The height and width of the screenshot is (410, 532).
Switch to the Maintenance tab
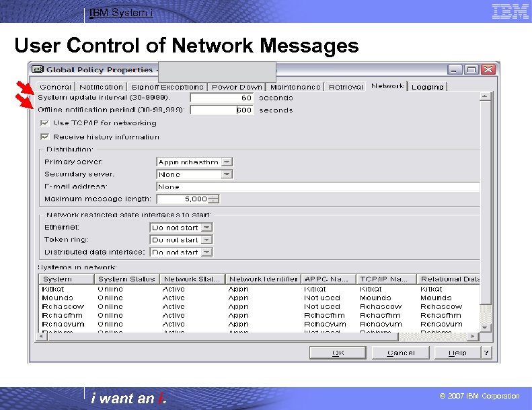click(x=295, y=87)
